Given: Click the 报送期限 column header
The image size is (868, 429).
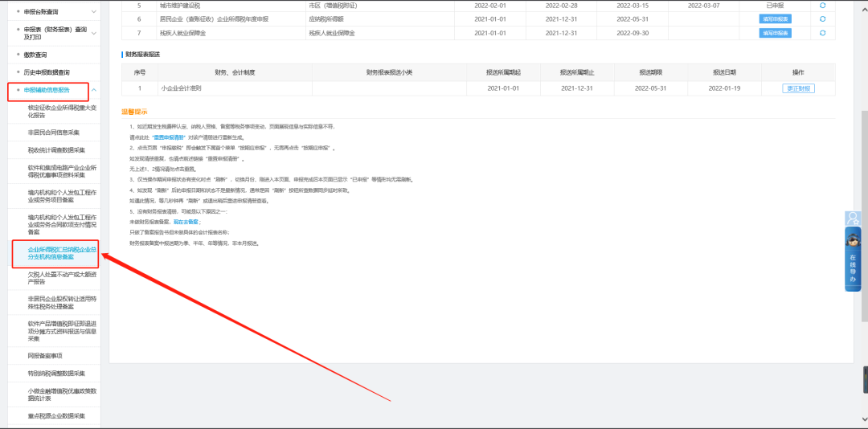Looking at the screenshot, I should pyautogui.click(x=651, y=72).
